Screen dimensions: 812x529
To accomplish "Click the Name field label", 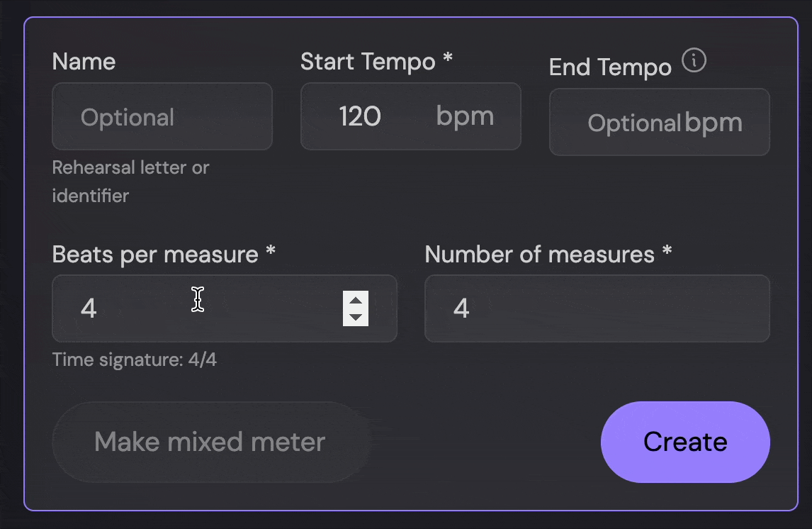I will 84,62.
